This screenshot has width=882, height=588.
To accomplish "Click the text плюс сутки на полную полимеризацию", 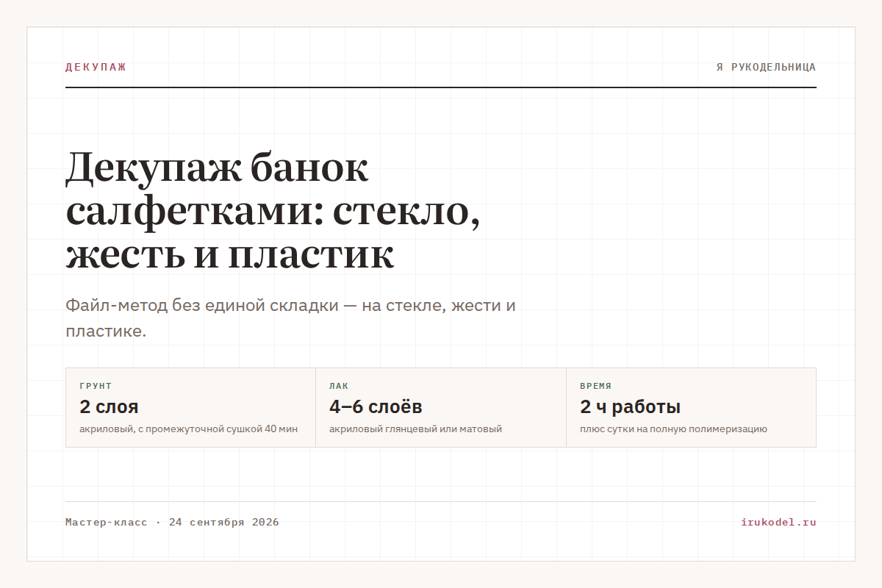I will 673,429.
